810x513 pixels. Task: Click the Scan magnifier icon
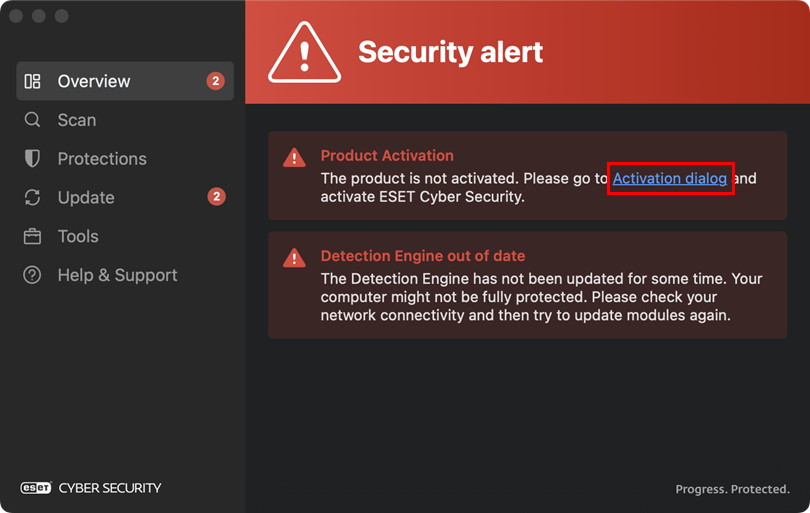pos(32,120)
